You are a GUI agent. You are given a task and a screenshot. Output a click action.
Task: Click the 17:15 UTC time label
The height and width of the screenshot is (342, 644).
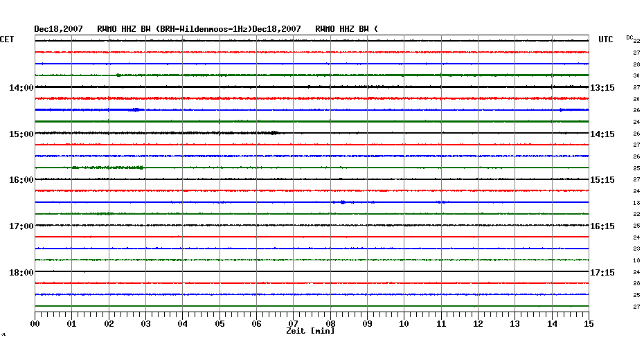[602, 273]
